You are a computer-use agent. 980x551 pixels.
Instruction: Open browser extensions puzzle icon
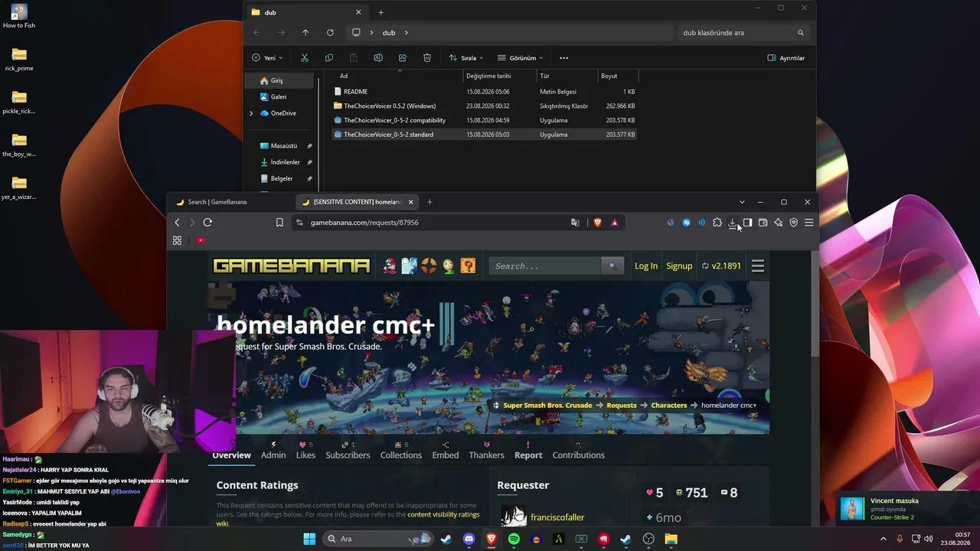717,223
